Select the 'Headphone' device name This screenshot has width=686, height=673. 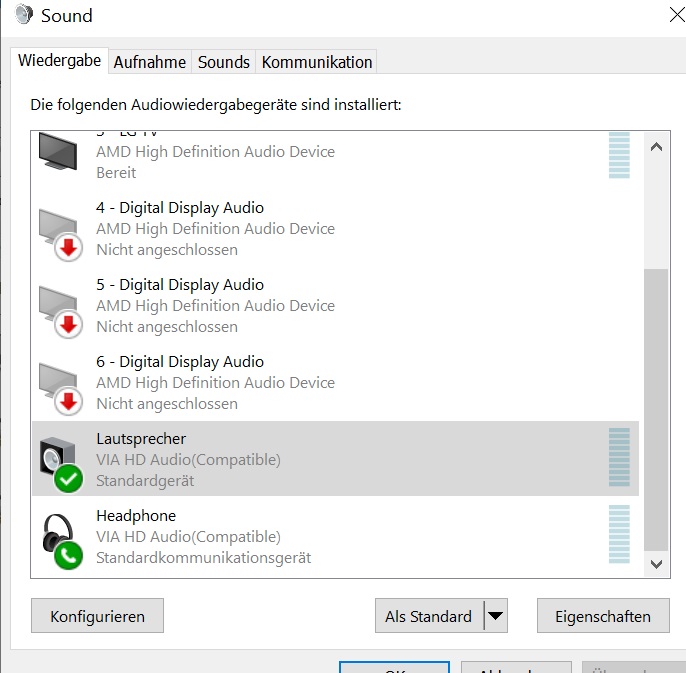(x=136, y=515)
